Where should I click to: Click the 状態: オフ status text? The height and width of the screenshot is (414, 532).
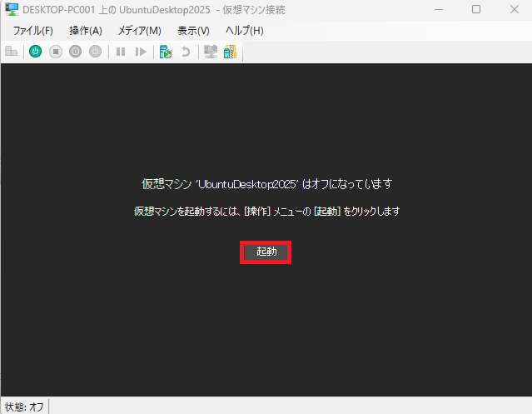24,407
